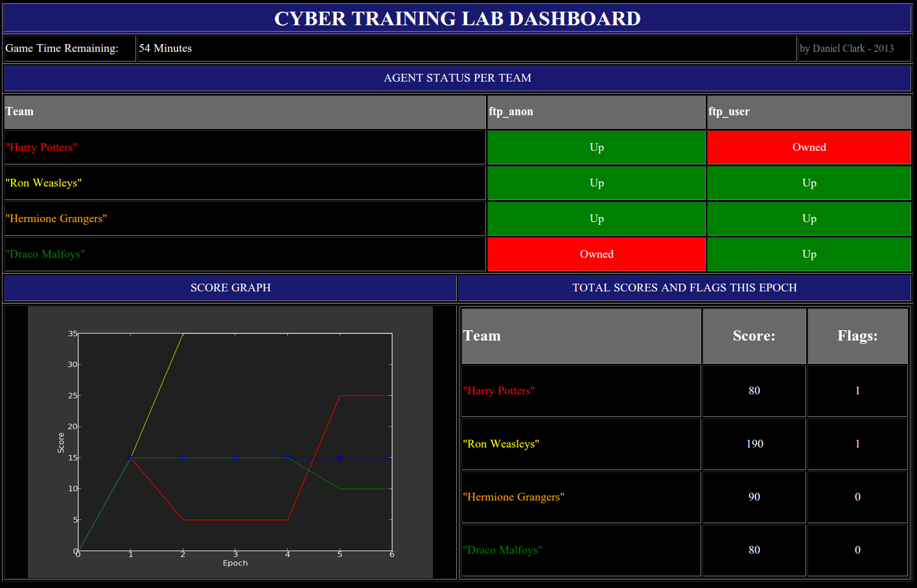Select the SCORE GRAPH header
This screenshot has height=588, width=917.
pos(230,288)
